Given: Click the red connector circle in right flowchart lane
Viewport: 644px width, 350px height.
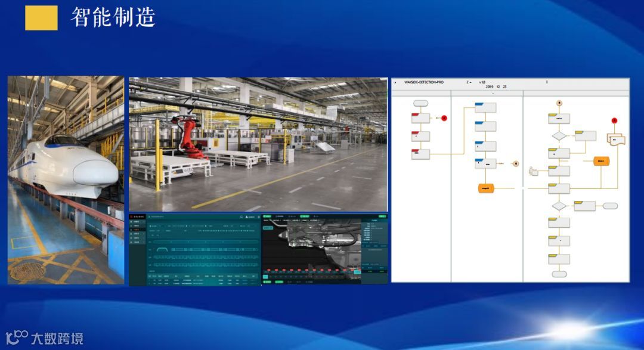Looking at the screenshot, I should point(614,120).
